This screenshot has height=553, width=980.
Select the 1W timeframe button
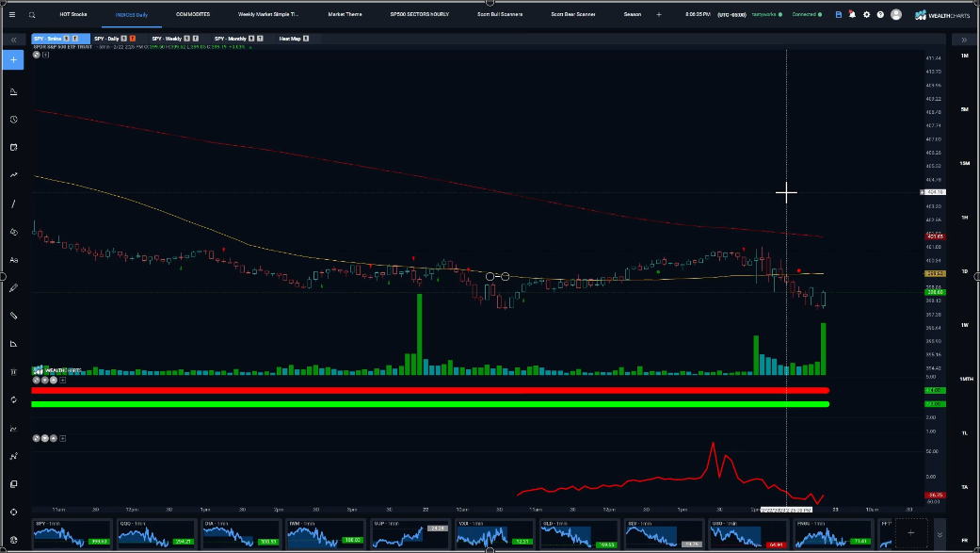click(964, 325)
